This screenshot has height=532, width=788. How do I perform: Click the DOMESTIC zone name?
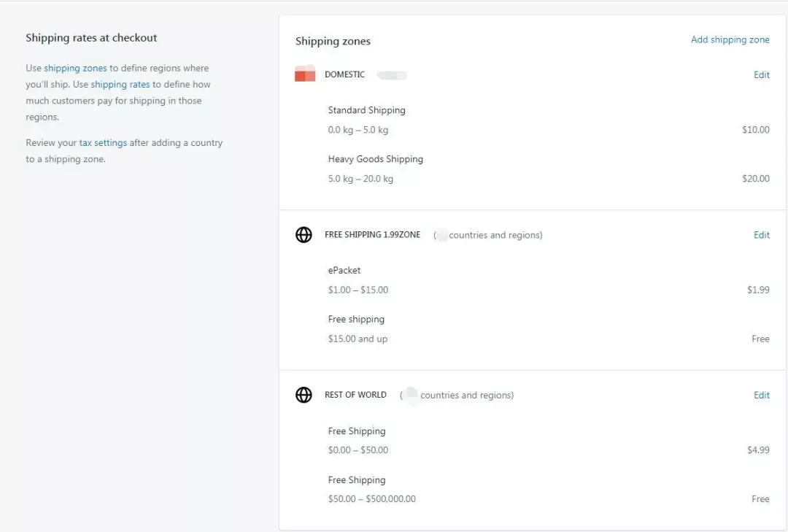tap(344, 74)
